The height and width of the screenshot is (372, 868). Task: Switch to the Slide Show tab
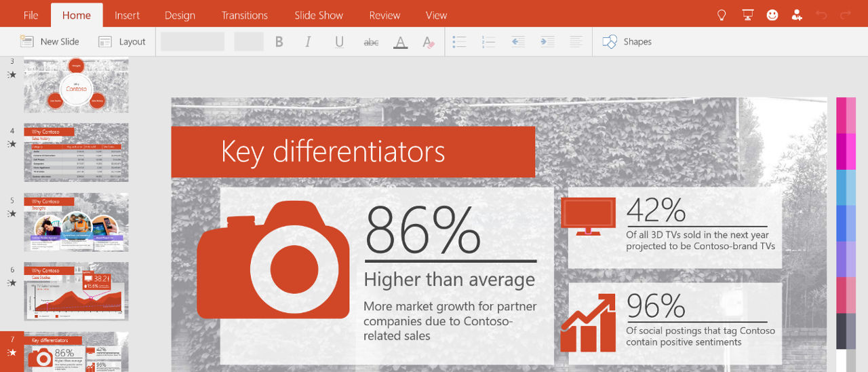pyautogui.click(x=319, y=15)
